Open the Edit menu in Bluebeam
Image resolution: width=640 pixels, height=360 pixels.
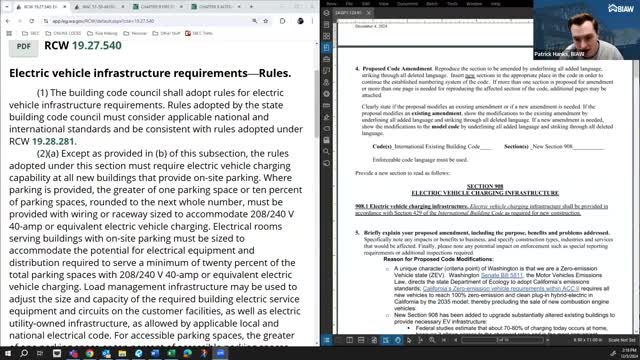[366, 4]
